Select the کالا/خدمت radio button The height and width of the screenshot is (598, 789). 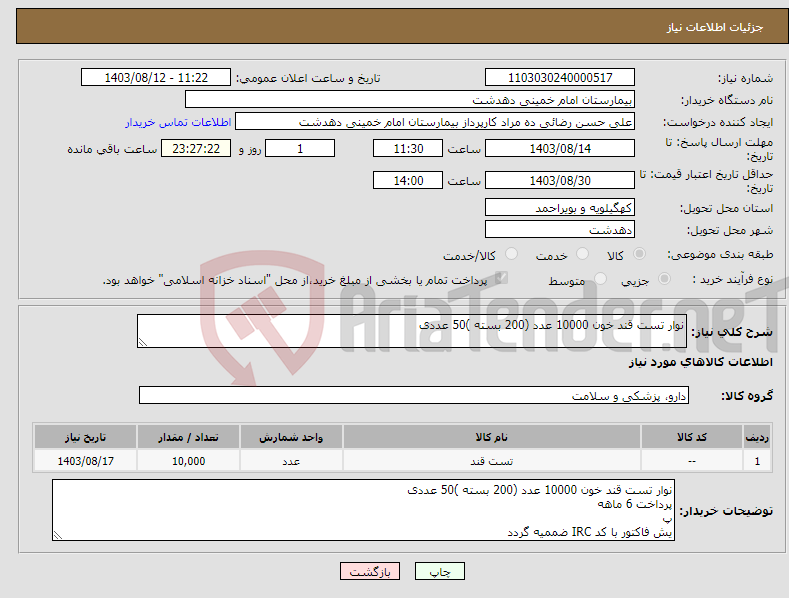click(x=511, y=254)
